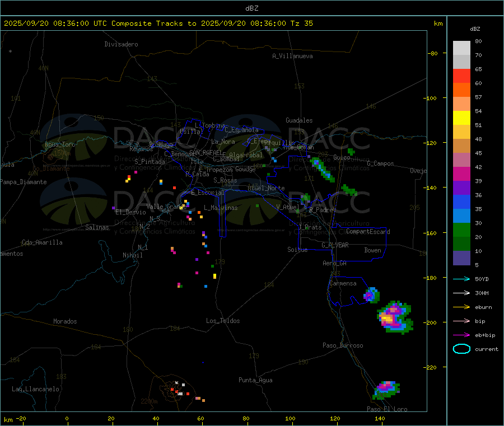Click the yellow eburn arrow legend icon
The width and height of the screenshot is (504, 426).
click(461, 307)
